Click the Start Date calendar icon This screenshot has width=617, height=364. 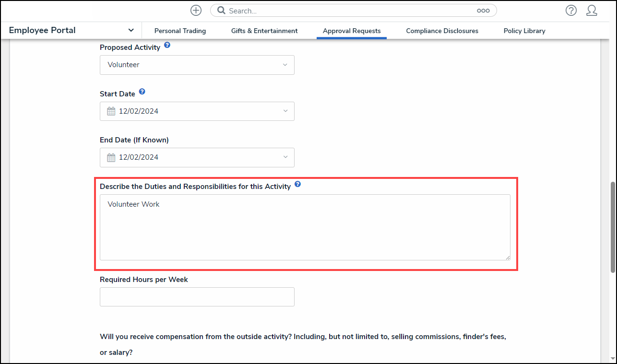[x=111, y=111]
